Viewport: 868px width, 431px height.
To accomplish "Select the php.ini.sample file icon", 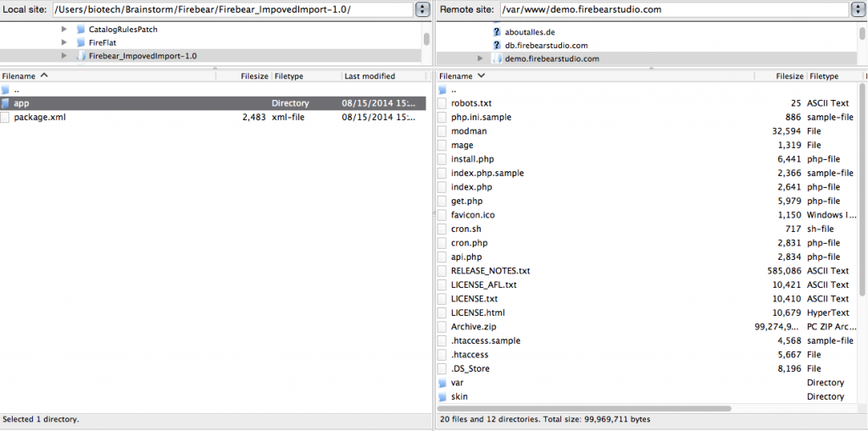I will coord(442,118).
